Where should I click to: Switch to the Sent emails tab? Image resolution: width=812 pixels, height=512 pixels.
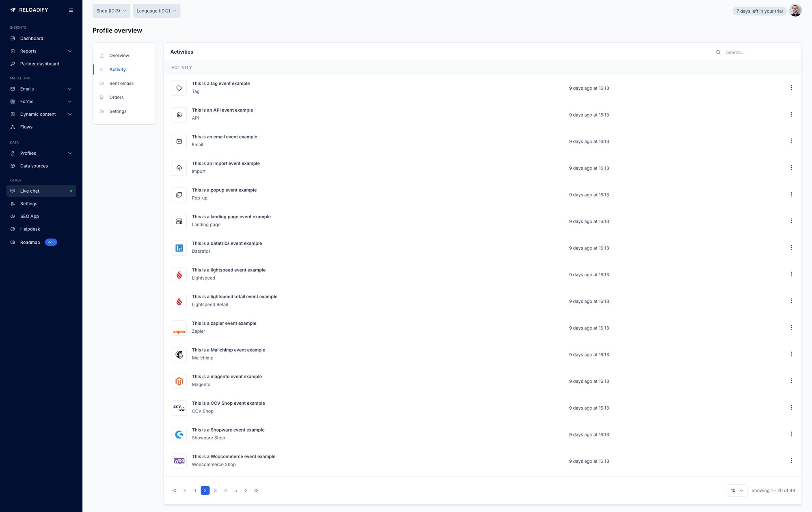coord(121,83)
